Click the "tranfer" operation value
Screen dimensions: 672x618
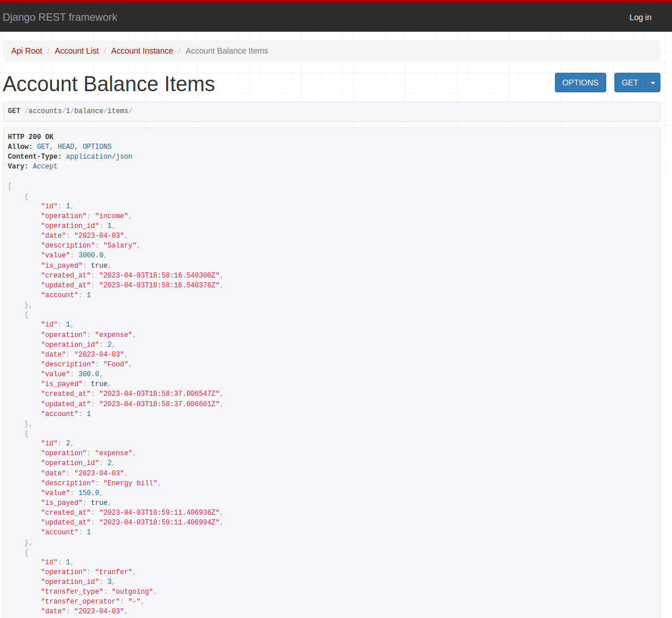click(114, 572)
